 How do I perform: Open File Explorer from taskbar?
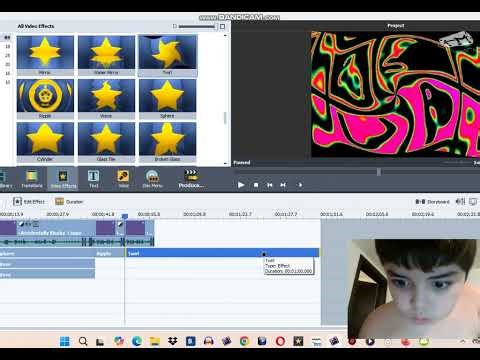pos(154,341)
